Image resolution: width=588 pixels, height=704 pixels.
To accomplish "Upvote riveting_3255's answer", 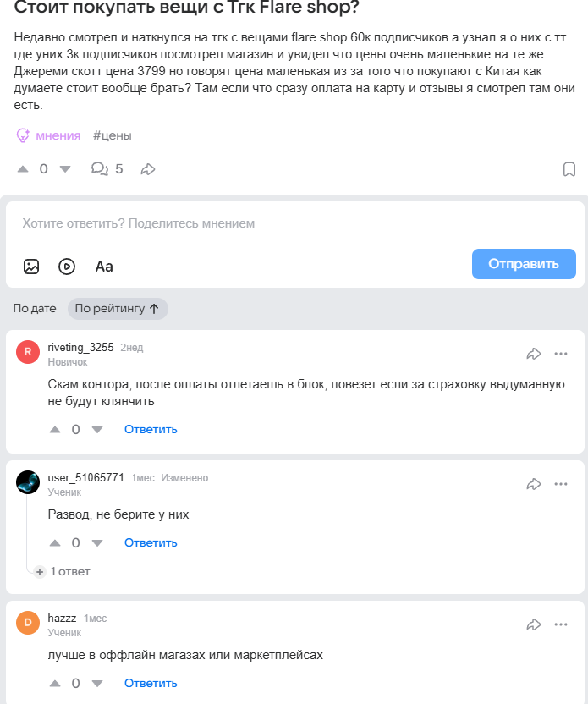I will click(55, 430).
